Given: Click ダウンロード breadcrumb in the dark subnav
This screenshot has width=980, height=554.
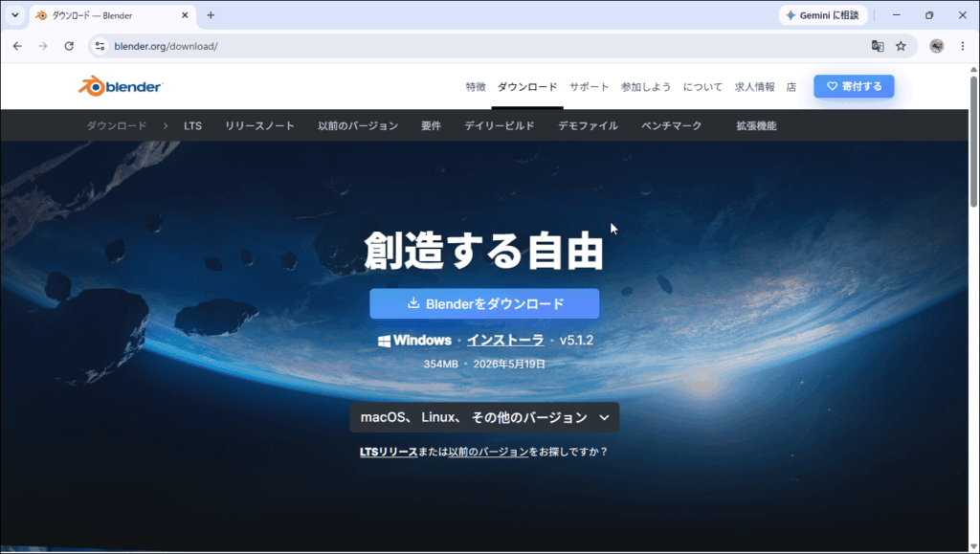Looking at the screenshot, I should pos(116,125).
